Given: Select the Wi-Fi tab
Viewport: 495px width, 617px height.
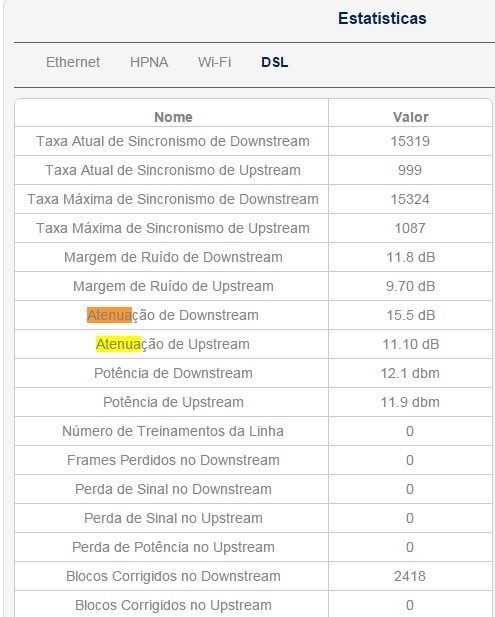Looking at the screenshot, I should pos(214,62).
